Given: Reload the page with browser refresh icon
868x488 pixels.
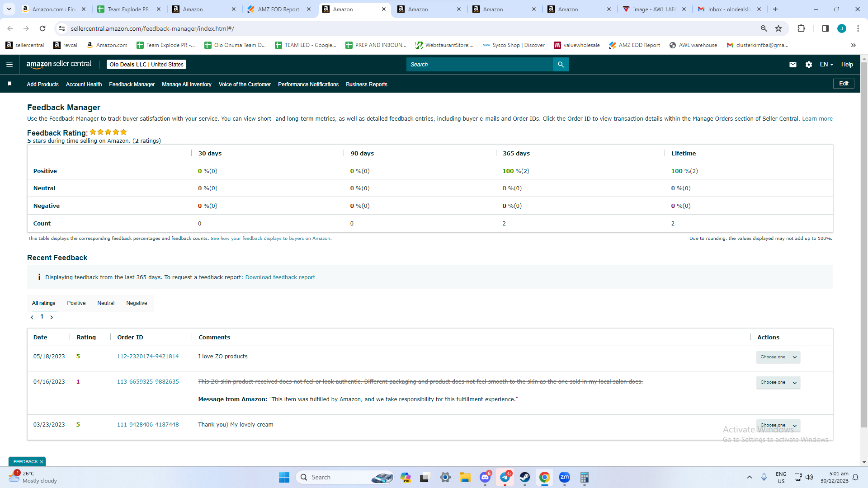Looking at the screenshot, I should coord(42,28).
